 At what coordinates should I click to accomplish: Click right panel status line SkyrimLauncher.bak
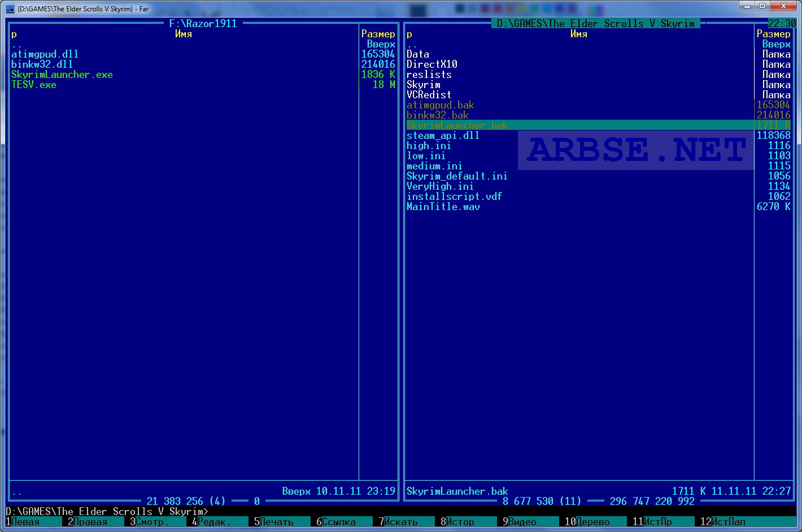[457, 491]
